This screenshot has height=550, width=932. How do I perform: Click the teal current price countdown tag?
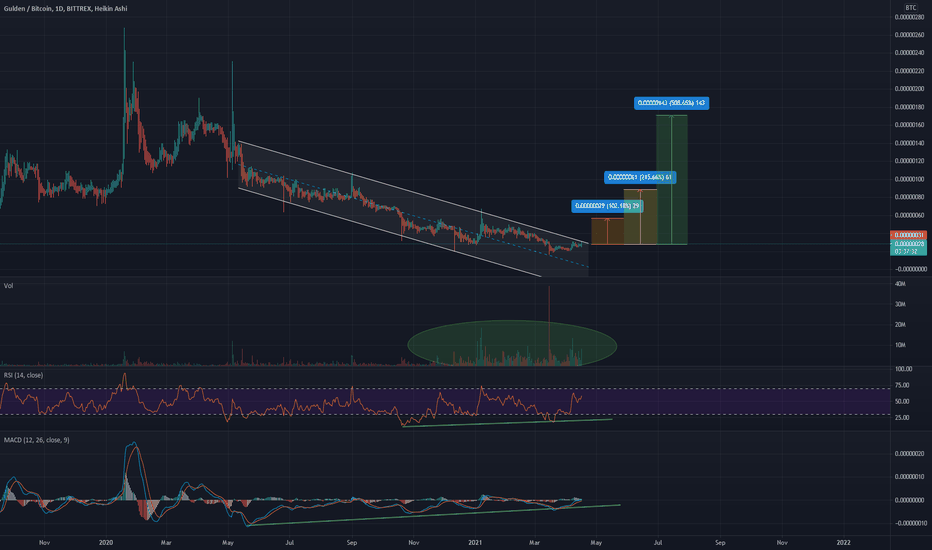tap(908, 248)
